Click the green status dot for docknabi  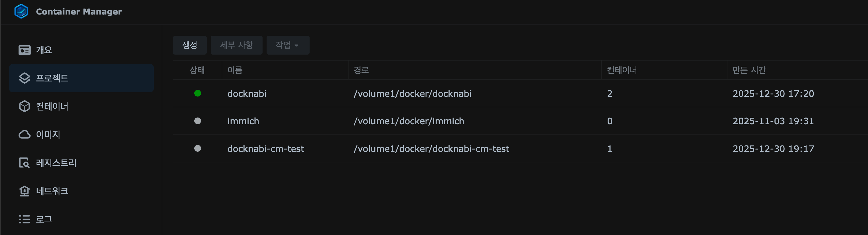(x=198, y=93)
